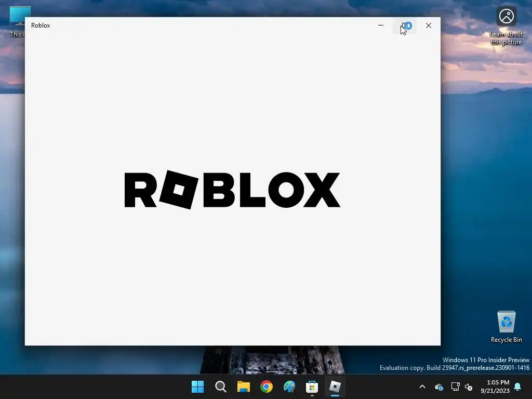This screenshot has width=532, height=399.
Task: Open taskbar Search
Action: click(x=220, y=387)
